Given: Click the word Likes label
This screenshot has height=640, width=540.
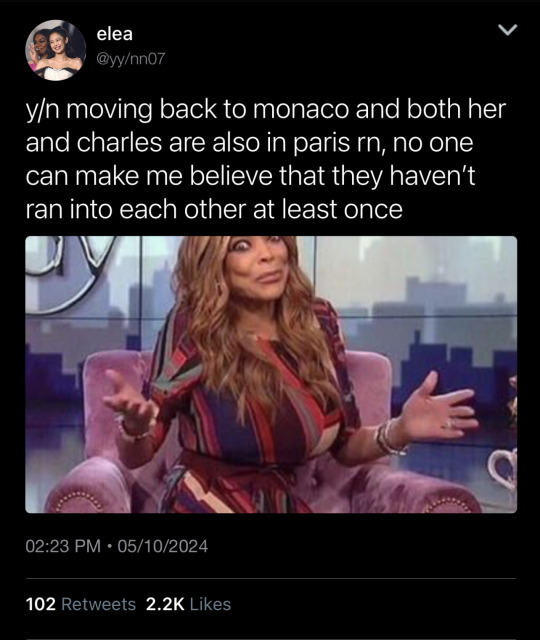Looking at the screenshot, I should pyautogui.click(x=210, y=604).
